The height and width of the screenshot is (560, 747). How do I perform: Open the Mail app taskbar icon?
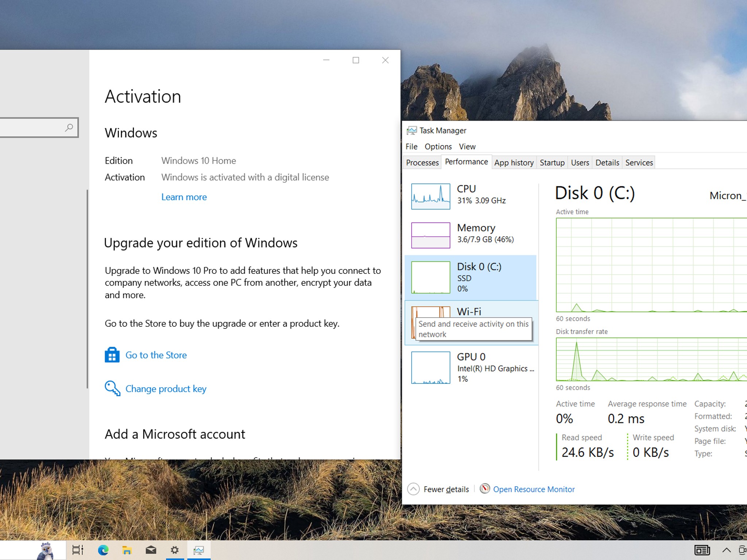point(151,550)
